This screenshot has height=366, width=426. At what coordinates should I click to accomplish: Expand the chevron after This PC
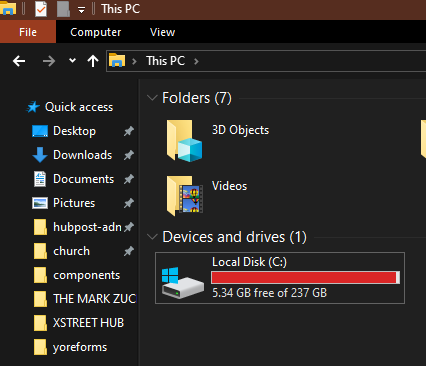[196, 61]
